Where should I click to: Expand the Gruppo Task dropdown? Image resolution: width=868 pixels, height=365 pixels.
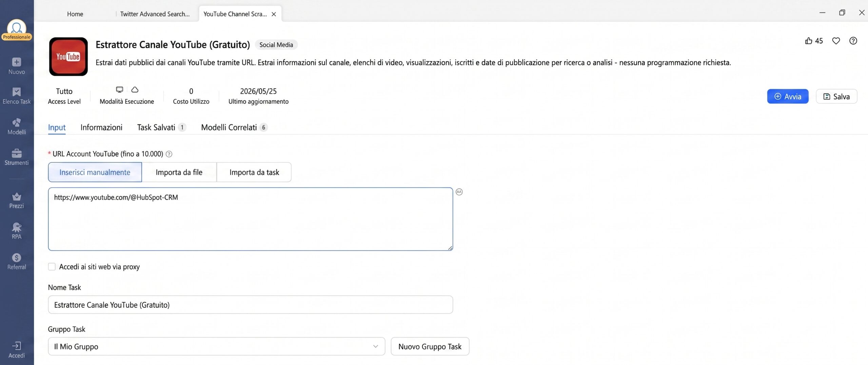pyautogui.click(x=216, y=346)
